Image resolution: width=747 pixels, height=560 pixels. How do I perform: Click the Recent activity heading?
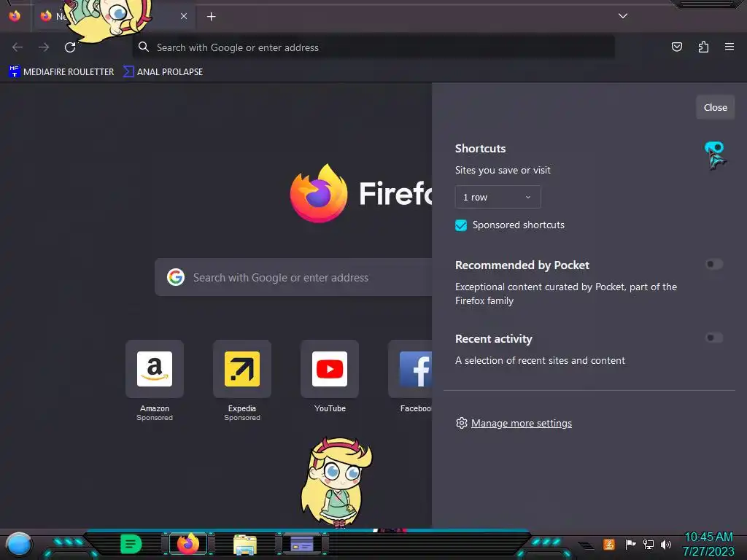tap(494, 339)
